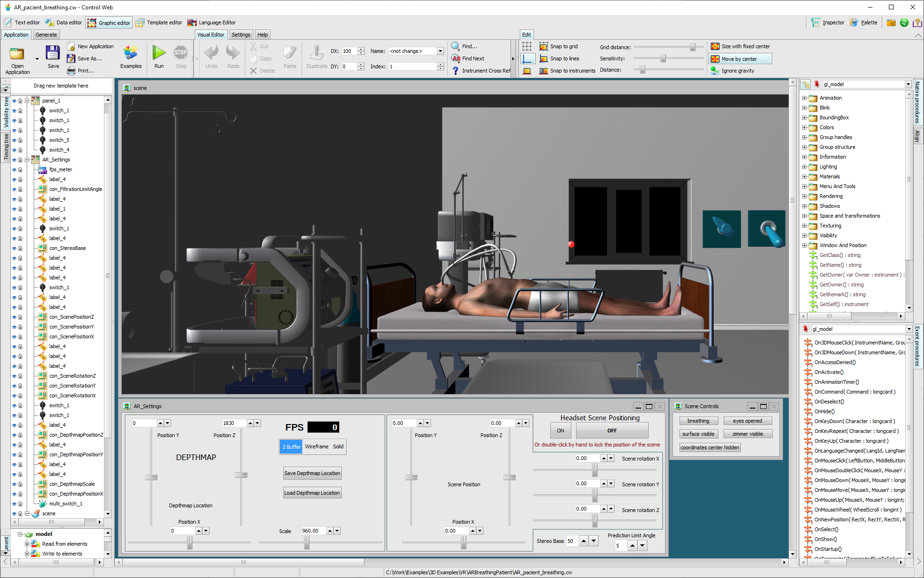This screenshot has height=578, width=924.
Task: Toggle visibility eye of fps_meter
Action: pos(14,170)
